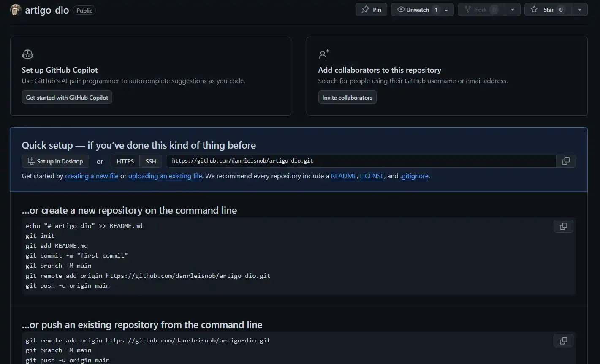Image resolution: width=600 pixels, height=364 pixels.
Task: Click the push an existing repository heading
Action: (x=142, y=325)
